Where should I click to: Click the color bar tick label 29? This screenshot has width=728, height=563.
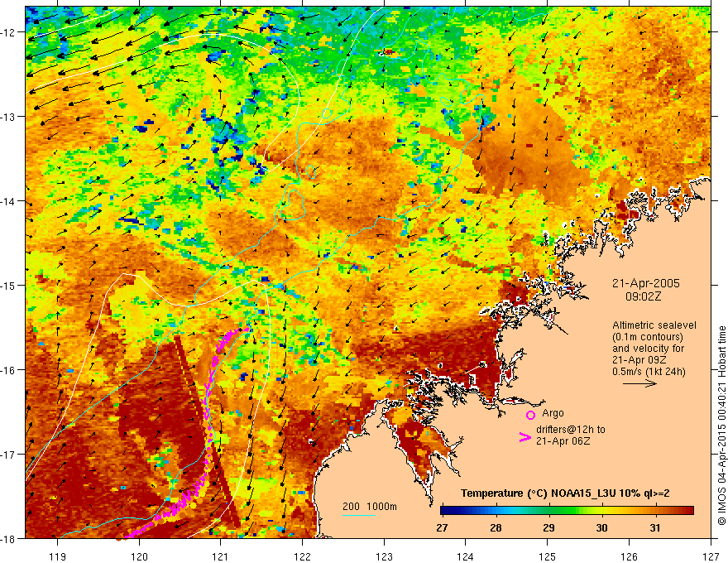click(x=548, y=528)
